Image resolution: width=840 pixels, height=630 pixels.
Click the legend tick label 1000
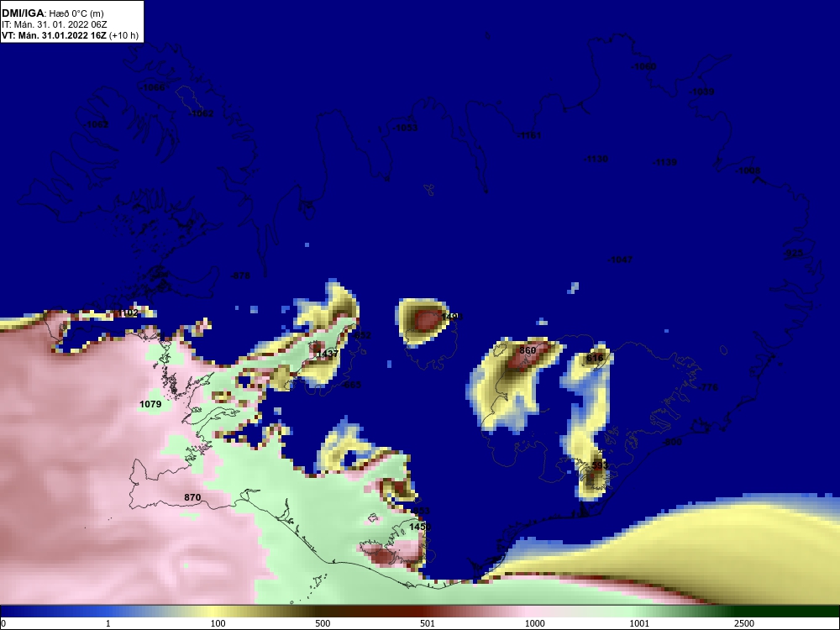[x=534, y=623]
